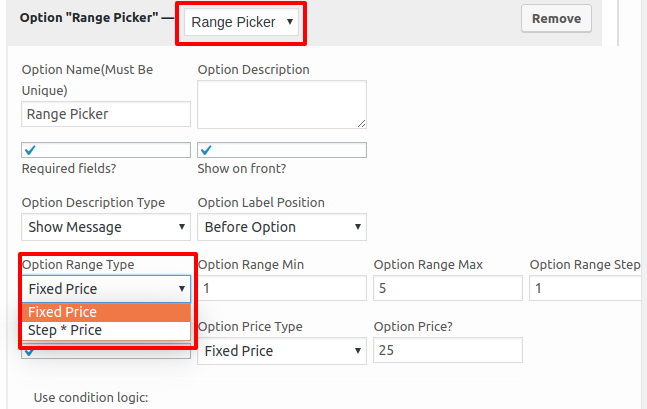Click the Option Name text field

(106, 114)
